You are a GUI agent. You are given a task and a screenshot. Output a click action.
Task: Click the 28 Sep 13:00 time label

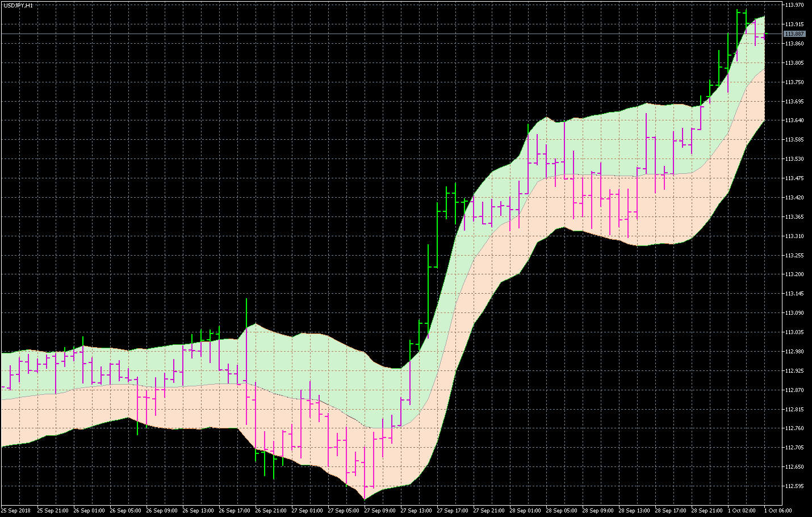pos(634,511)
